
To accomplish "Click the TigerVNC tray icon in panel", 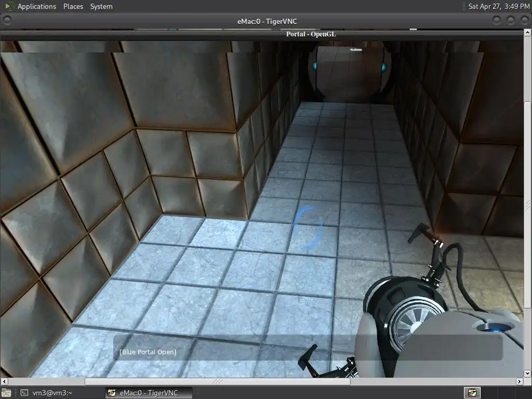I will point(472,393).
